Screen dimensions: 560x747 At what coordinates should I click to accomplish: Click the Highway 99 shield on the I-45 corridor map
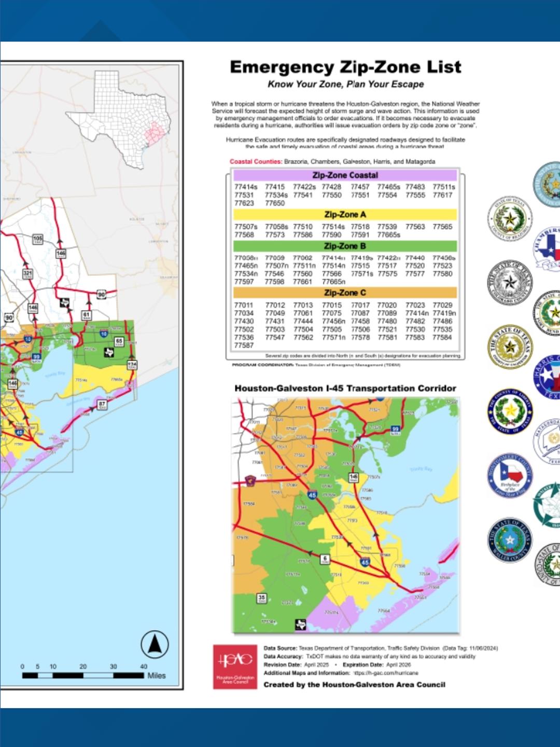[396, 430]
